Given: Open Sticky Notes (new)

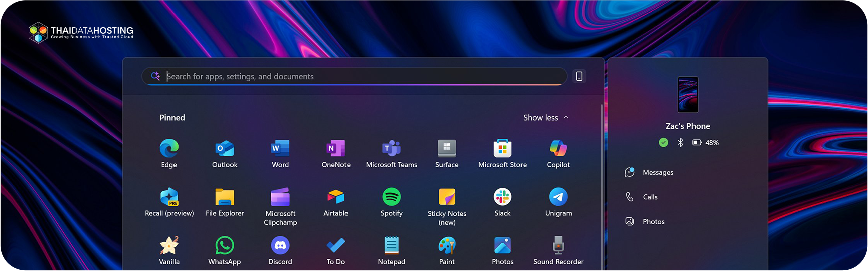Looking at the screenshot, I should tap(447, 207).
